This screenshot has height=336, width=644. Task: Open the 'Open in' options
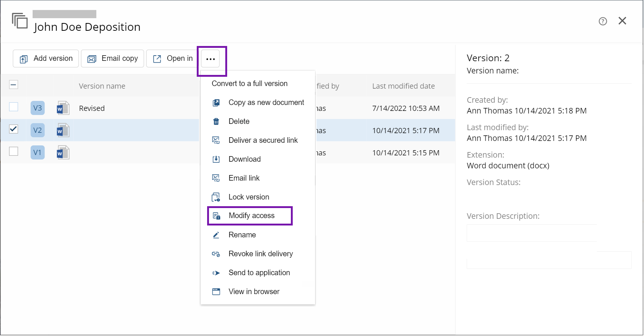(173, 59)
